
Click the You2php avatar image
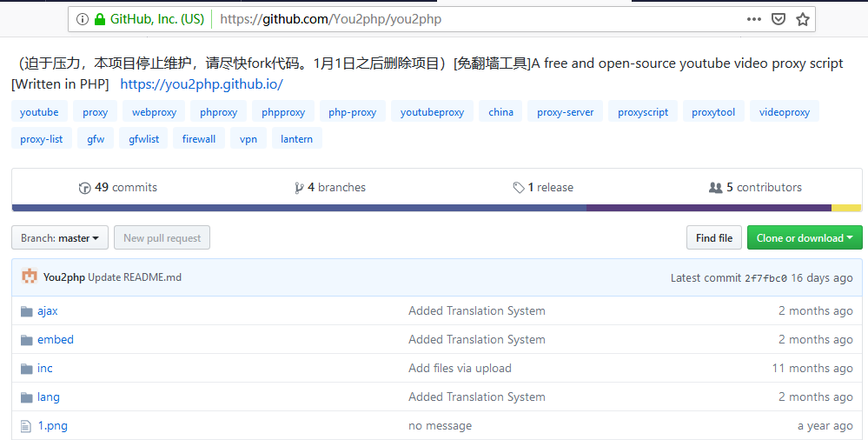[x=30, y=276]
